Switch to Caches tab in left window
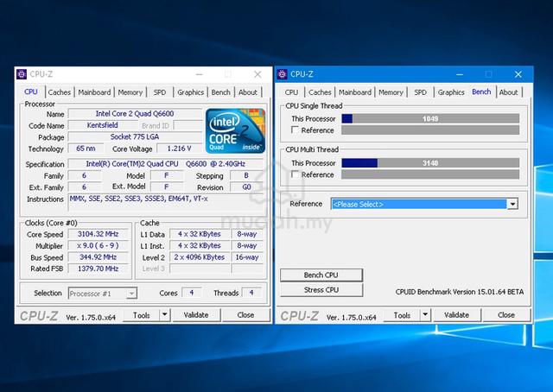 pos(60,92)
